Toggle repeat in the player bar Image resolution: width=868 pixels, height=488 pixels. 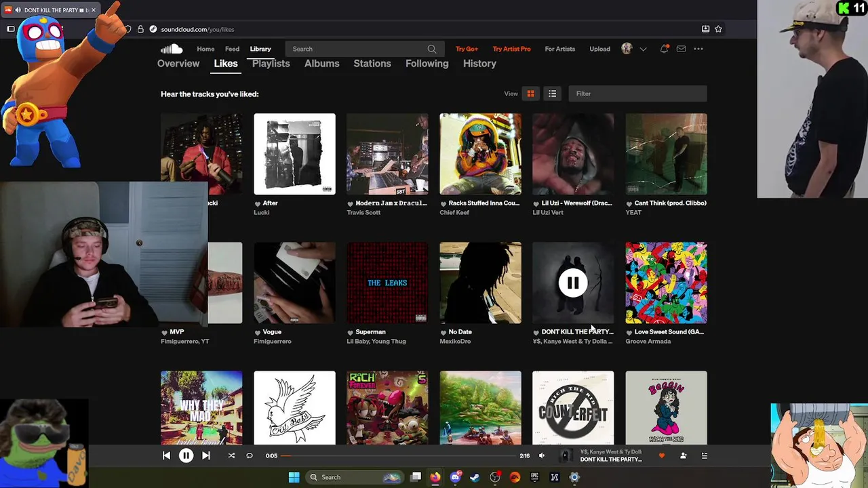coord(250,455)
